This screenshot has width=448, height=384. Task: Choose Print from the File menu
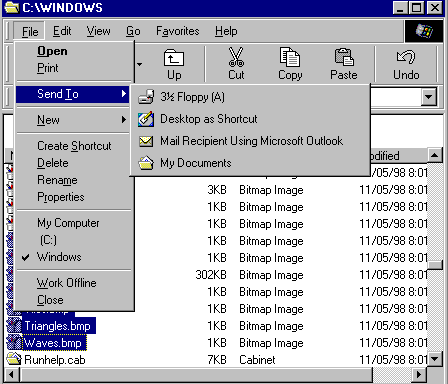74,68
